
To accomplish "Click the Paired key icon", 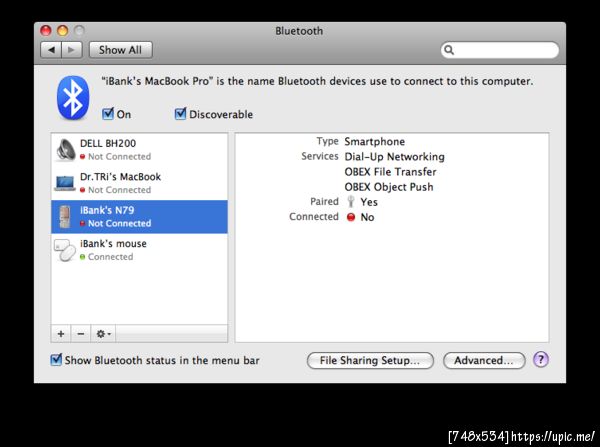I will click(x=351, y=201).
